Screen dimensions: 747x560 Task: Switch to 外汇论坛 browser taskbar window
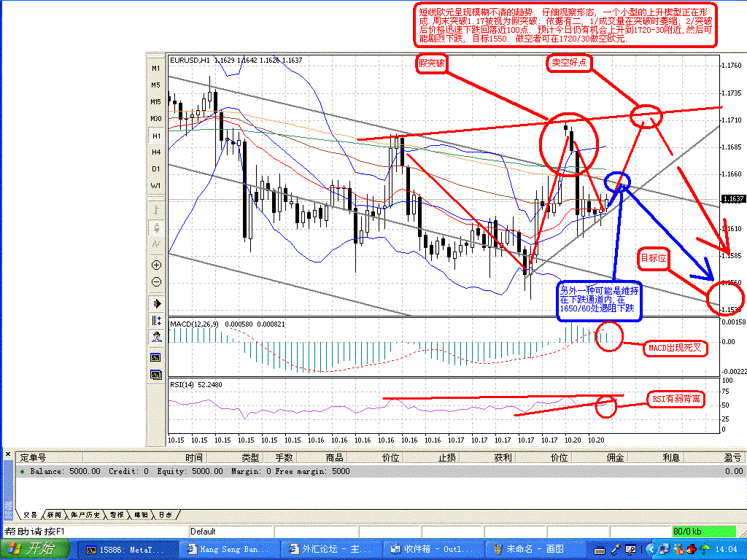(332, 550)
